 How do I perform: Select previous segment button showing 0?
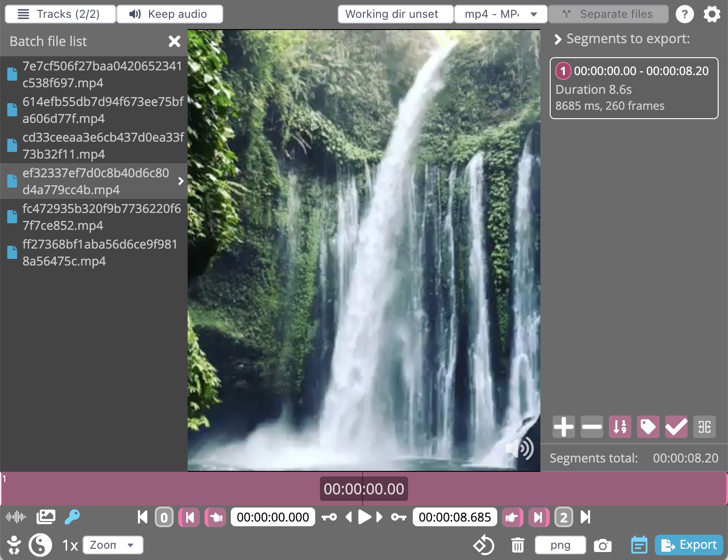tap(164, 517)
